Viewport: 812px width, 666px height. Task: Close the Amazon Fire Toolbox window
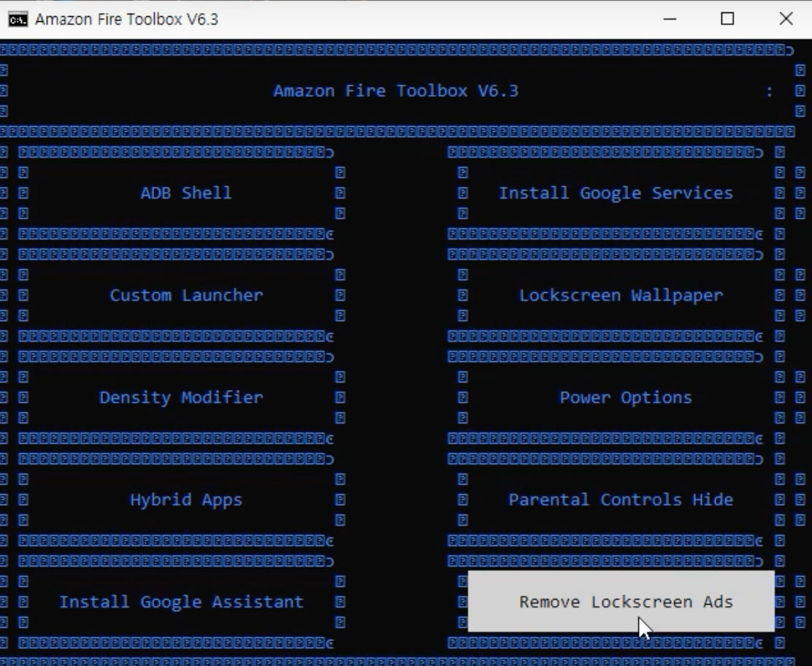[x=786, y=19]
